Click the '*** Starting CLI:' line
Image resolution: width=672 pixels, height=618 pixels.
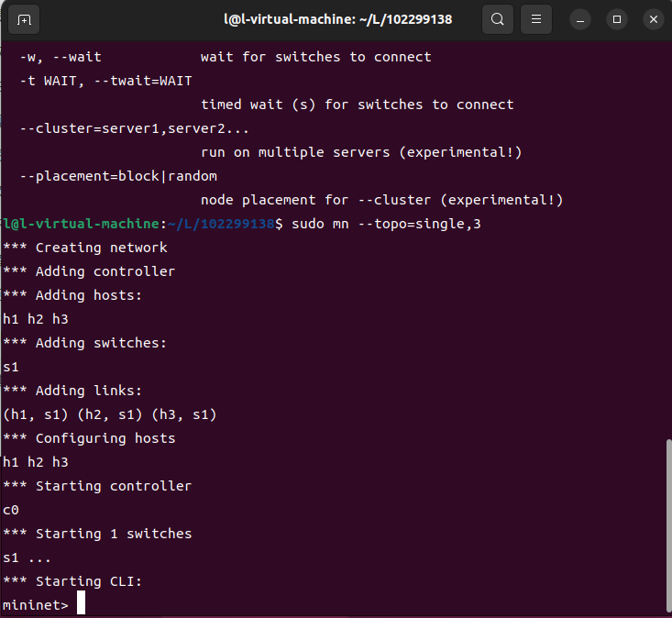72,581
